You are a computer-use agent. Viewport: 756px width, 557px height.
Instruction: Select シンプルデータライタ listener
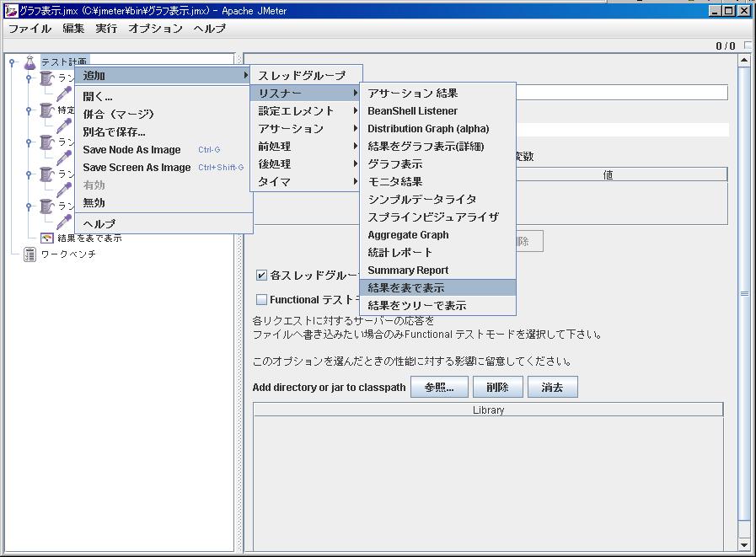437,199
